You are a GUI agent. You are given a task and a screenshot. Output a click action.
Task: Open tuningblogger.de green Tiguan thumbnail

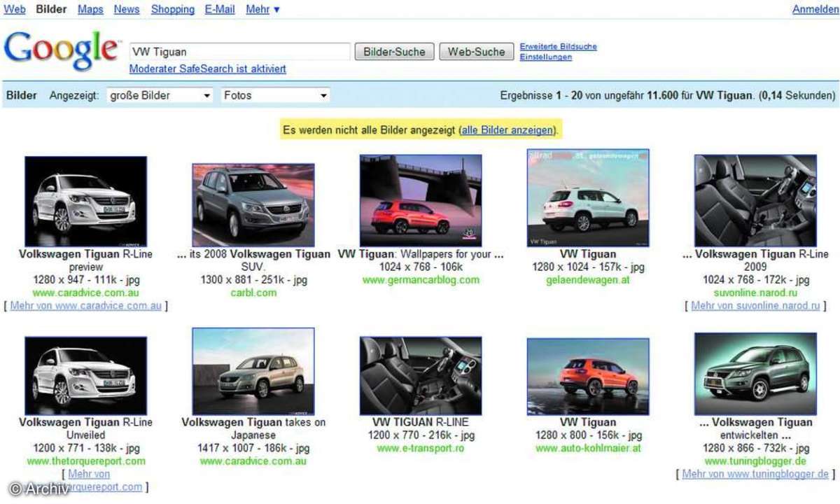[755, 374]
